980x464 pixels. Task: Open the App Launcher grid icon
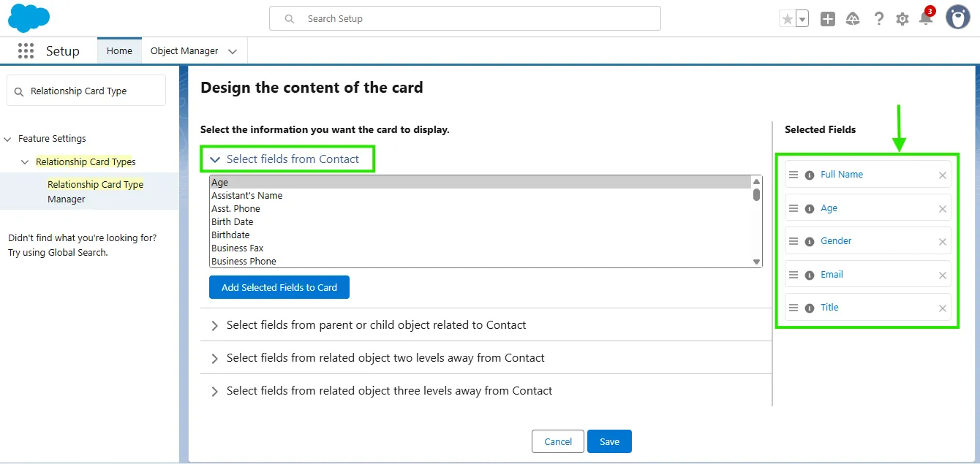pos(26,51)
